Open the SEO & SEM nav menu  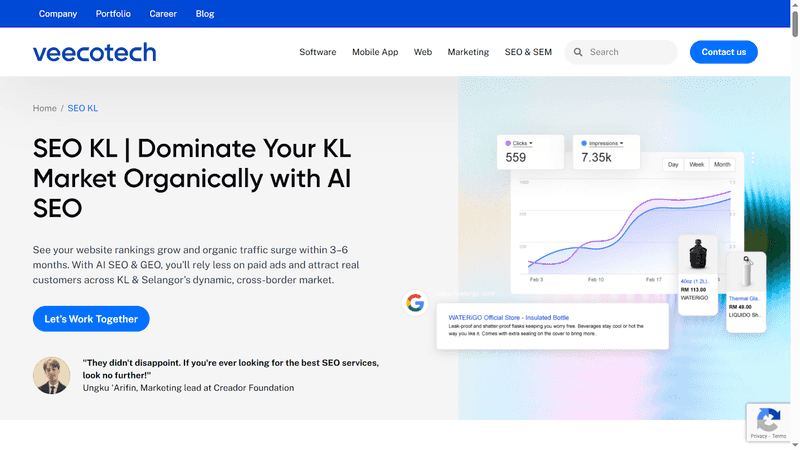click(528, 52)
